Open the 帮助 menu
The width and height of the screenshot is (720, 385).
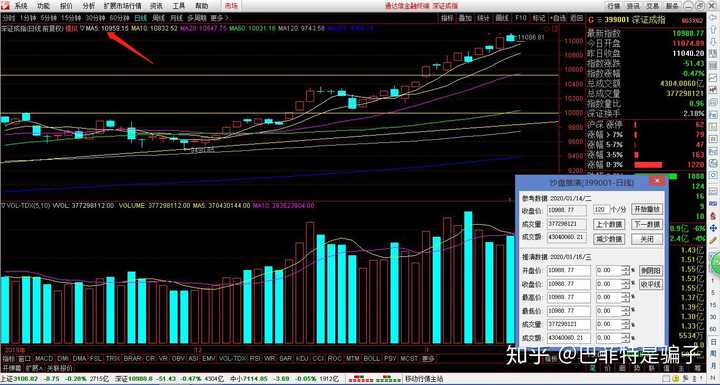202,6
